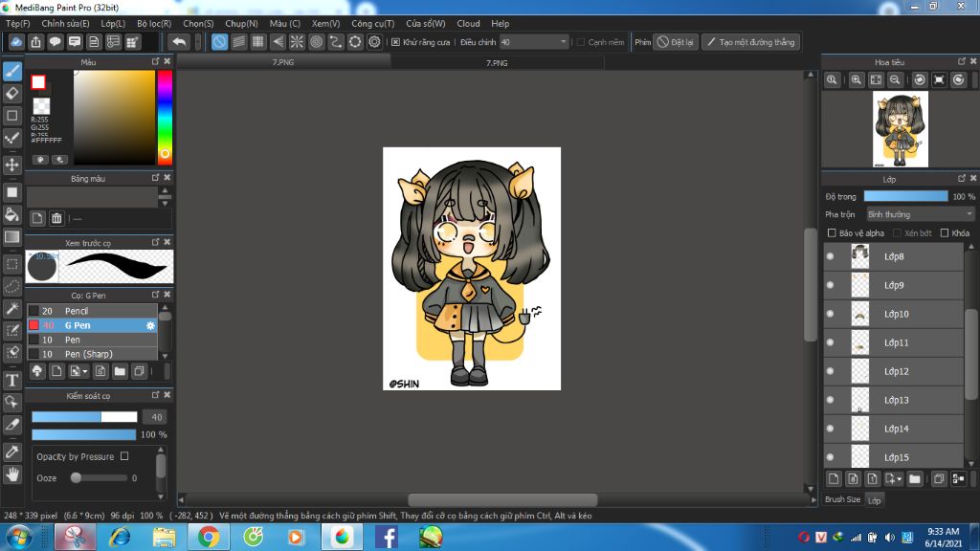Viewport: 980px width, 551px height.
Task: Open snap settings gear icon
Action: [374, 42]
